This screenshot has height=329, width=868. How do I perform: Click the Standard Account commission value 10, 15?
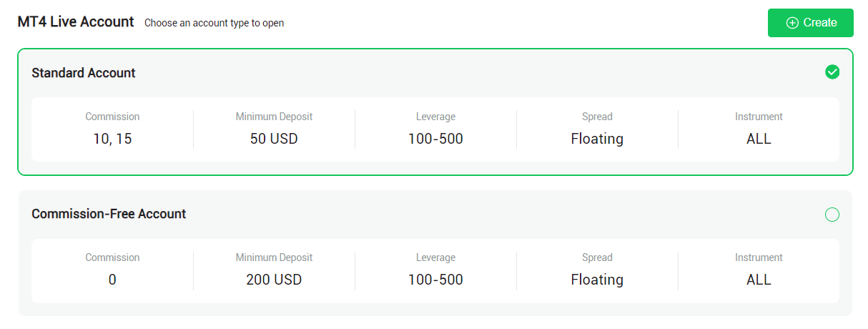(x=112, y=139)
